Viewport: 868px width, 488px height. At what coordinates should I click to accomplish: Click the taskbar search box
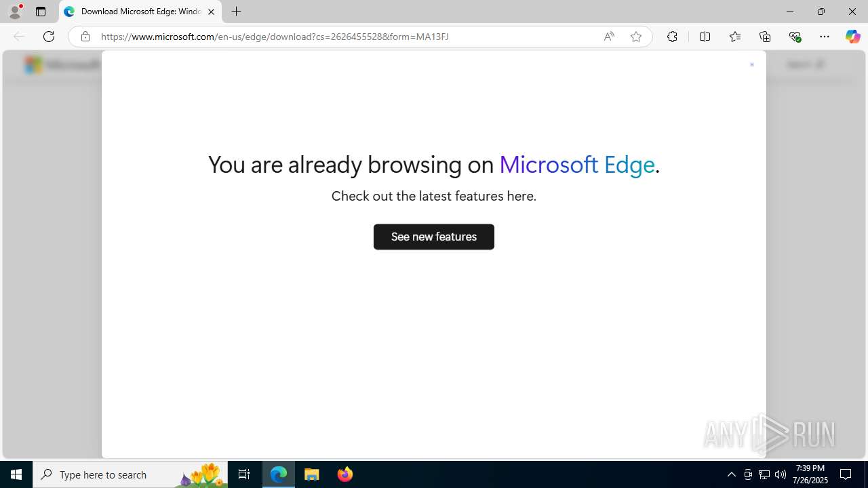pyautogui.click(x=130, y=474)
